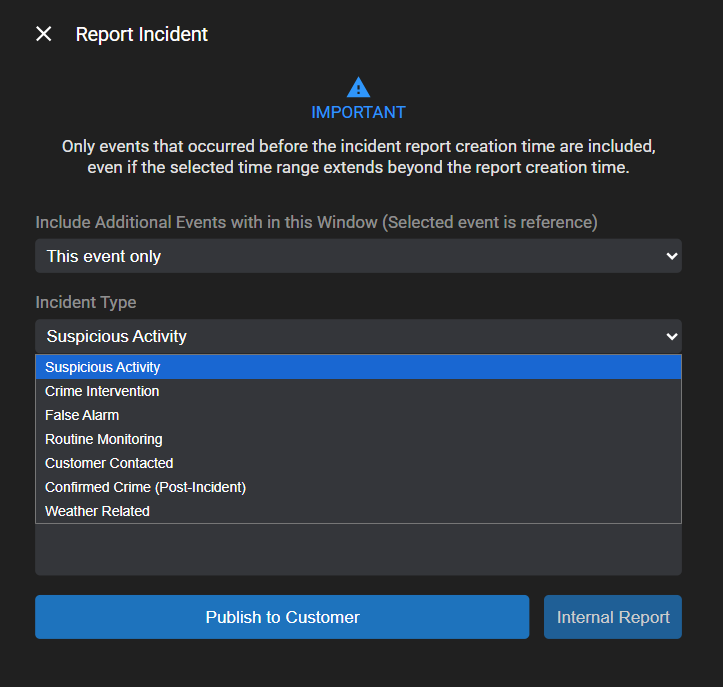Click the chevron on the event window dropdown
This screenshot has width=723, height=687.
671,256
